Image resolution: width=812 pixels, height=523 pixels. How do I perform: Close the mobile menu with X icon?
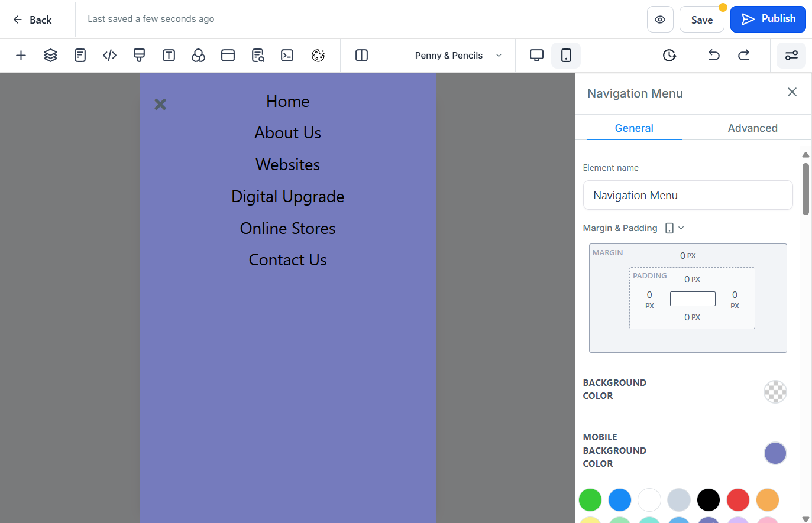coord(160,105)
